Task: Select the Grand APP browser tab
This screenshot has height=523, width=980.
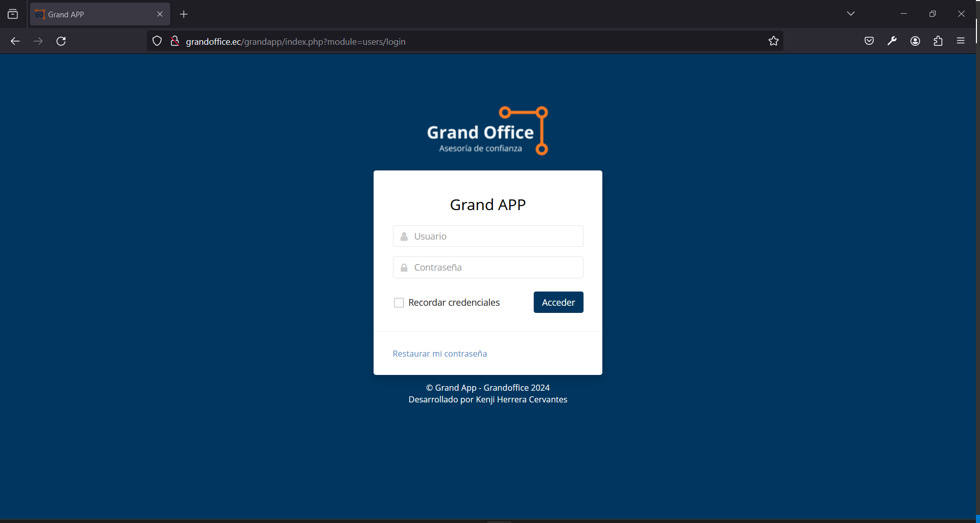Action: pyautogui.click(x=100, y=14)
